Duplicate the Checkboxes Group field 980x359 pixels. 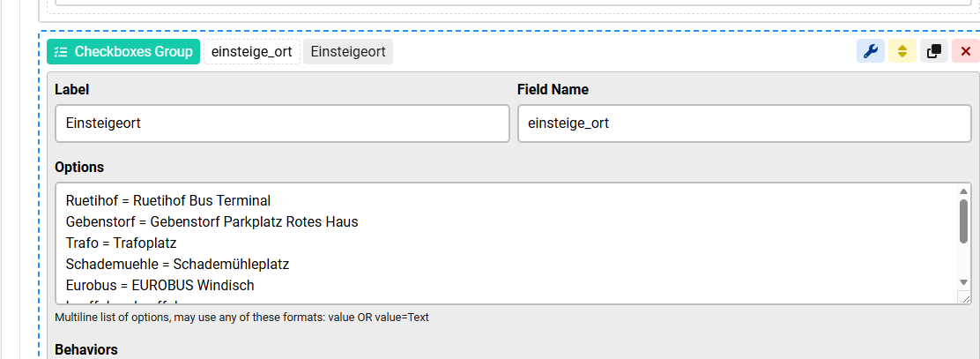tap(934, 51)
